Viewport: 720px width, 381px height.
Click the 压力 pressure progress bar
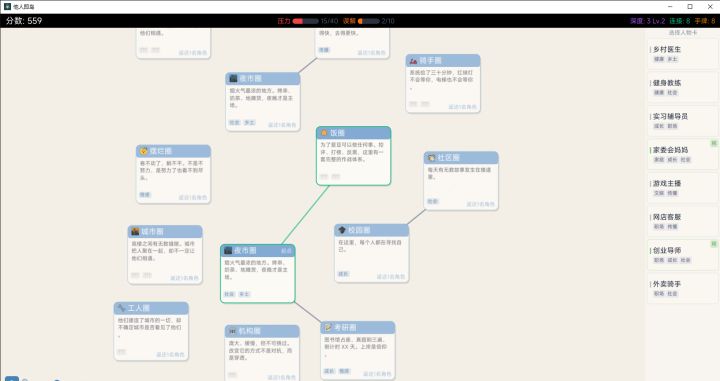coord(305,21)
